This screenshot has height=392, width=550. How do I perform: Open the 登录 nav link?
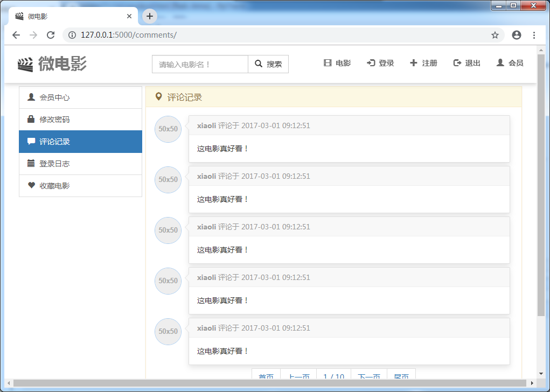click(380, 63)
